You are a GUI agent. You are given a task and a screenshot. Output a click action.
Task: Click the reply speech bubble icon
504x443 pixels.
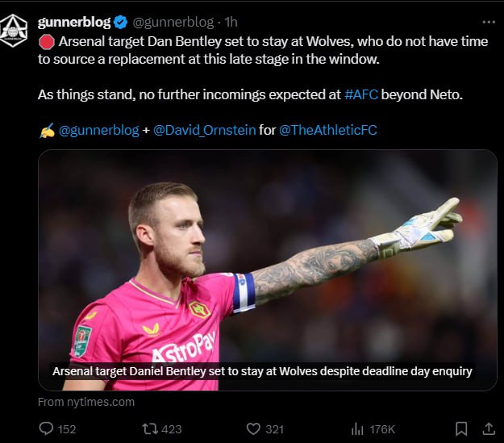(46, 428)
